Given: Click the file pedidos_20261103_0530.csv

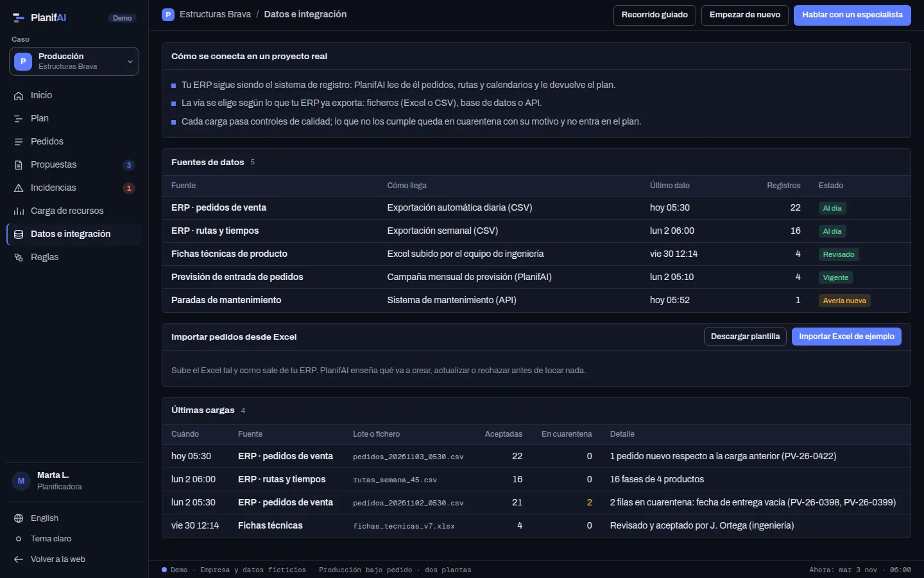Looking at the screenshot, I should [408, 457].
